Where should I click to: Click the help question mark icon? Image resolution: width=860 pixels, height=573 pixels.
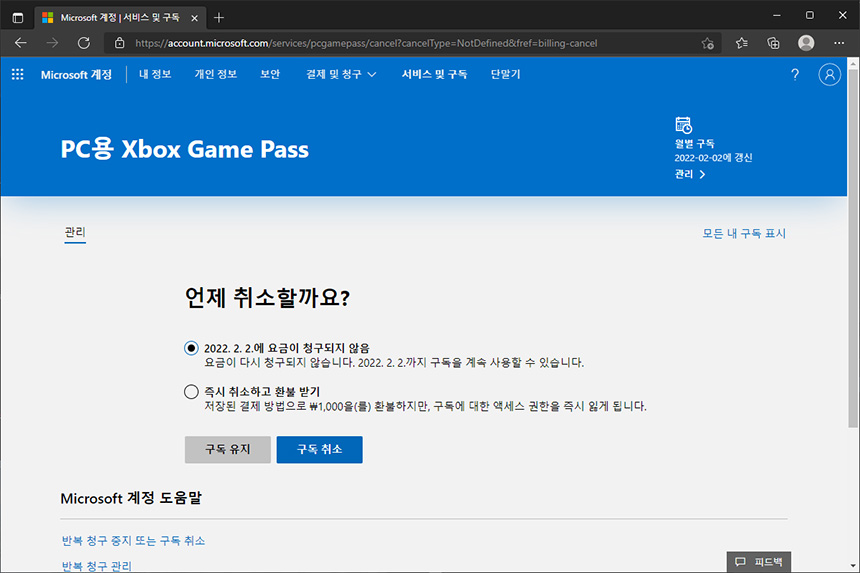(795, 75)
